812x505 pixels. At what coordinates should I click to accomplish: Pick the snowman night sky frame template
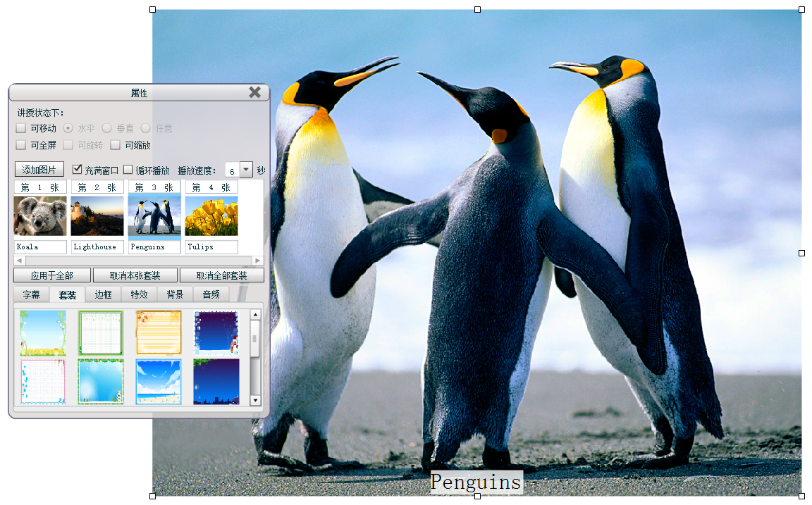[x=216, y=332]
